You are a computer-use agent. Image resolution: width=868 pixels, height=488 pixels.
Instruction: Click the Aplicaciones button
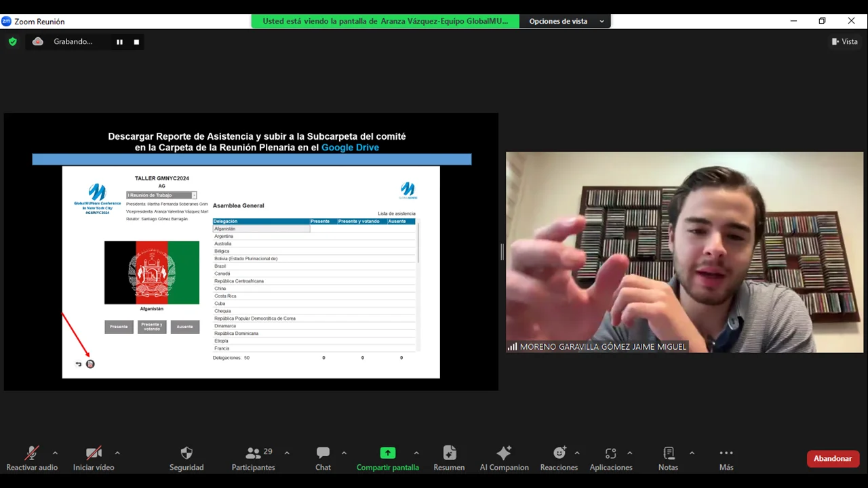[610, 453]
